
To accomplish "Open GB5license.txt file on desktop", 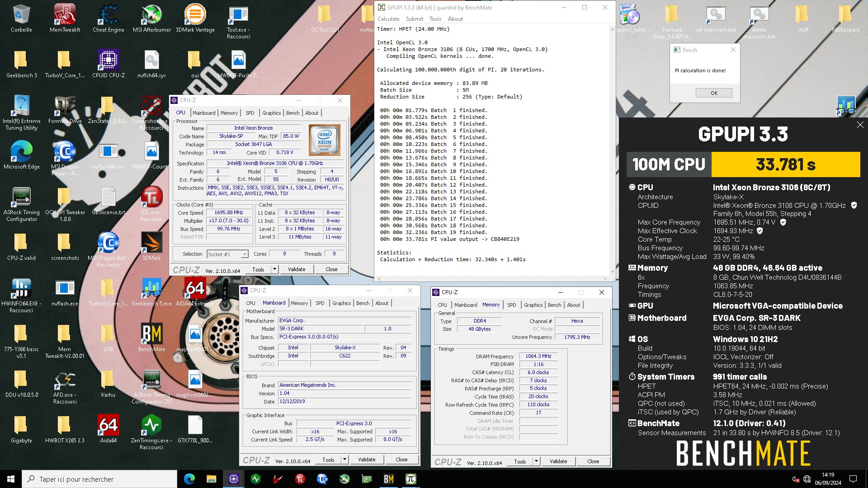I will [x=108, y=201].
